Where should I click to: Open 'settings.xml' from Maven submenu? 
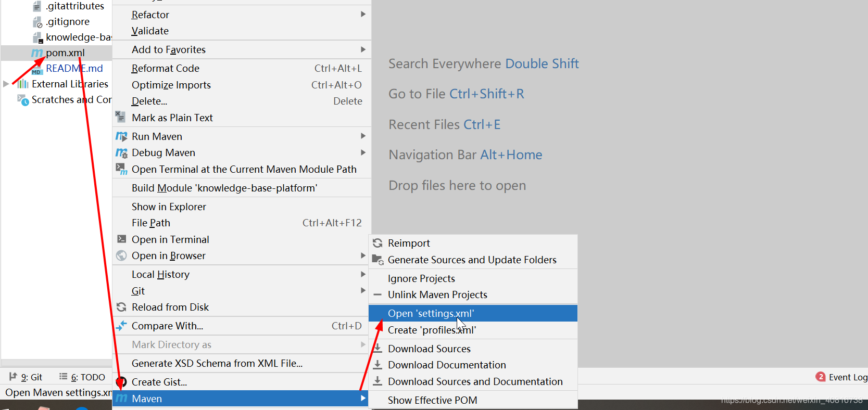tap(473, 313)
